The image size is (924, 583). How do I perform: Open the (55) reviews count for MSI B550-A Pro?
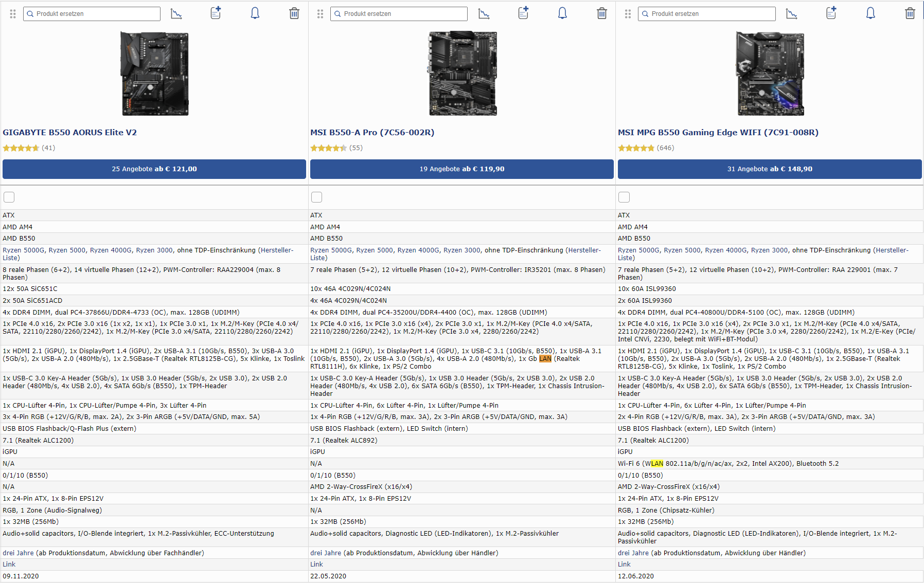pyautogui.click(x=356, y=148)
